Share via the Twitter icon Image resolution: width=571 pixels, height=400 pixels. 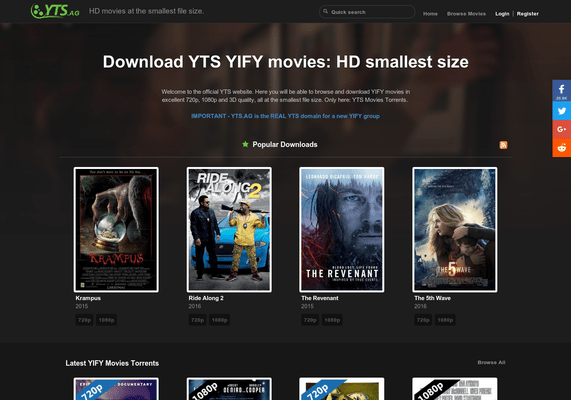click(x=562, y=111)
